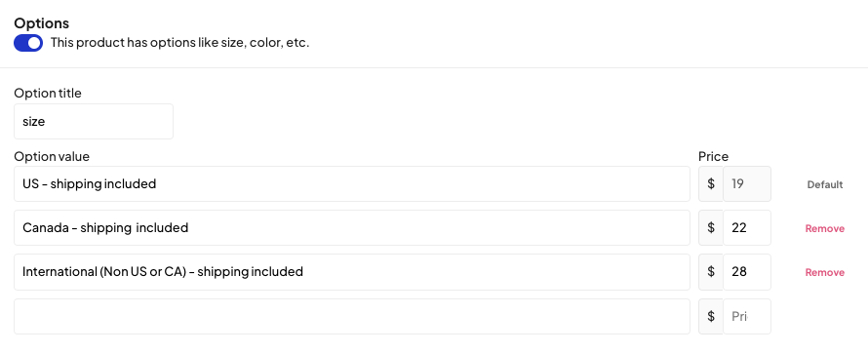Click the dollar sign beside the empty price
This screenshot has width=868, height=354.
[711, 316]
